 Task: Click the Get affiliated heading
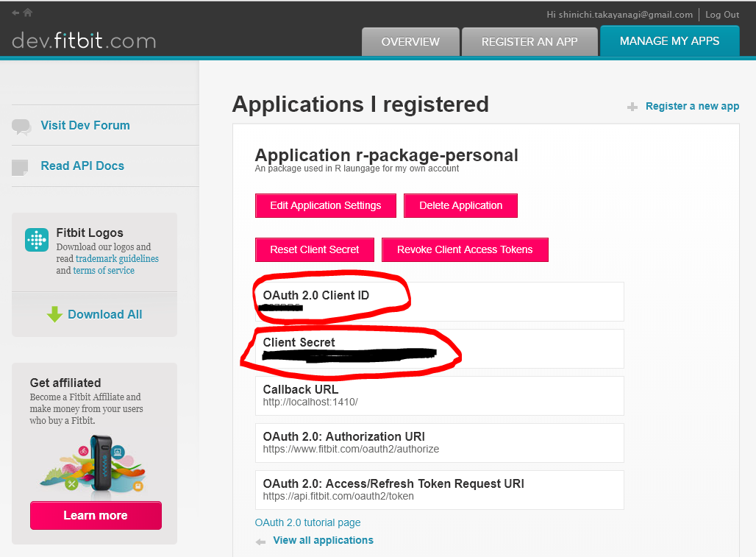(x=65, y=383)
